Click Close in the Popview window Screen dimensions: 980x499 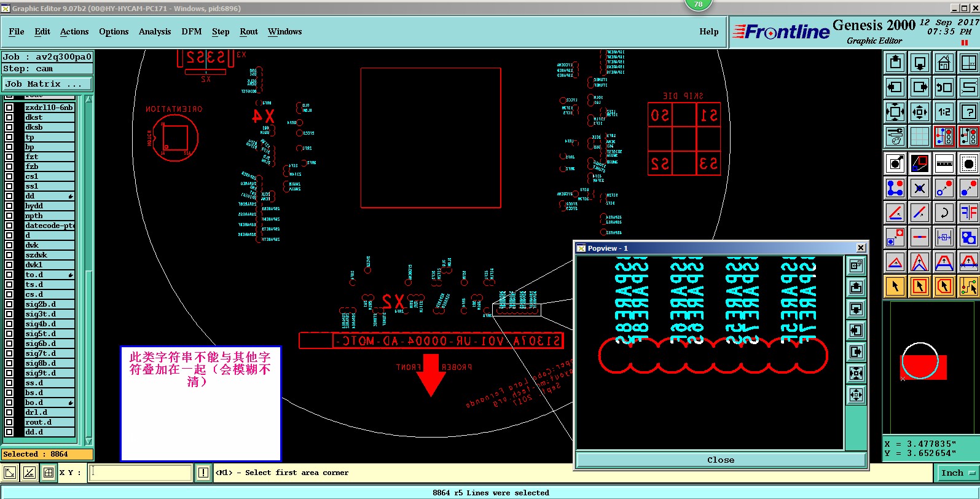721,460
